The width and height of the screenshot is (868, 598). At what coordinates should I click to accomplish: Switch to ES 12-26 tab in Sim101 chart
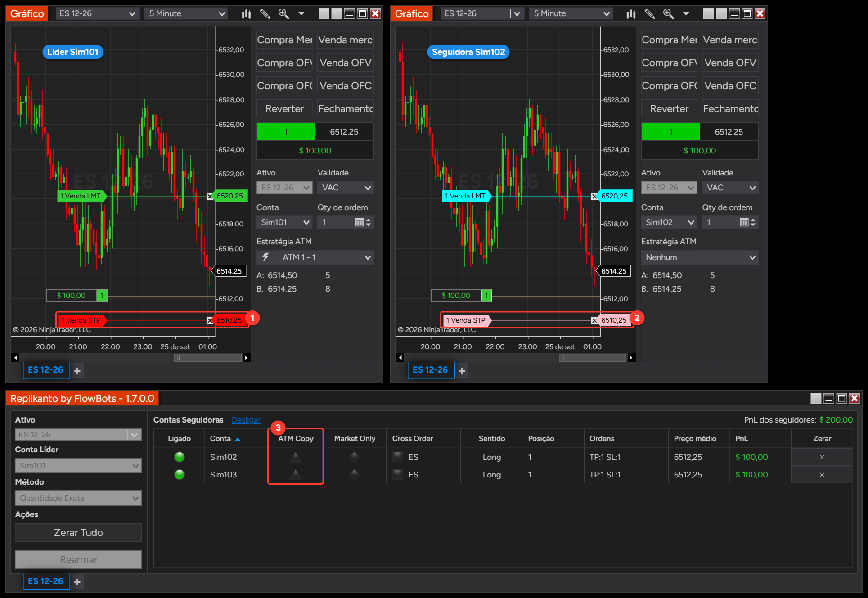point(46,370)
